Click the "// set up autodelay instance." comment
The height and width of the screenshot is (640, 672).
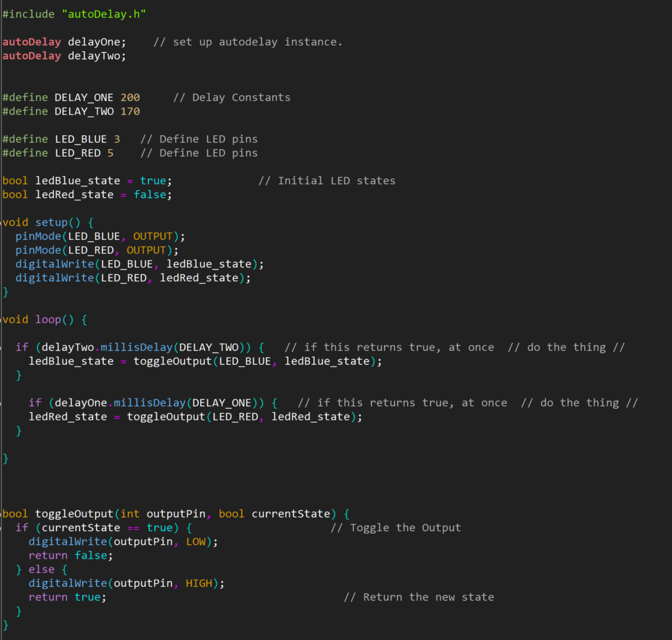247,42
